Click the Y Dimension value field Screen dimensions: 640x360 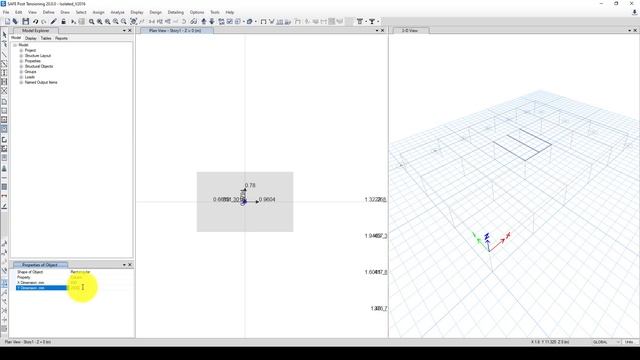coord(100,288)
